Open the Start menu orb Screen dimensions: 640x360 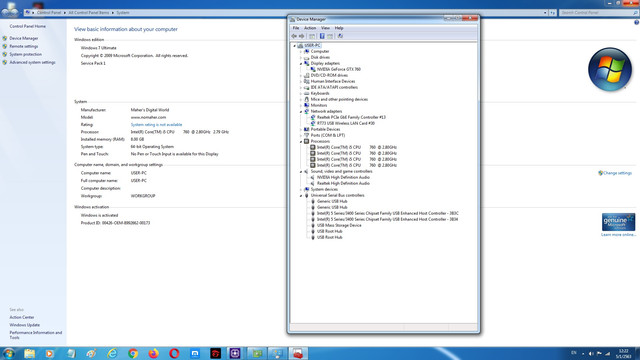pos(9,353)
